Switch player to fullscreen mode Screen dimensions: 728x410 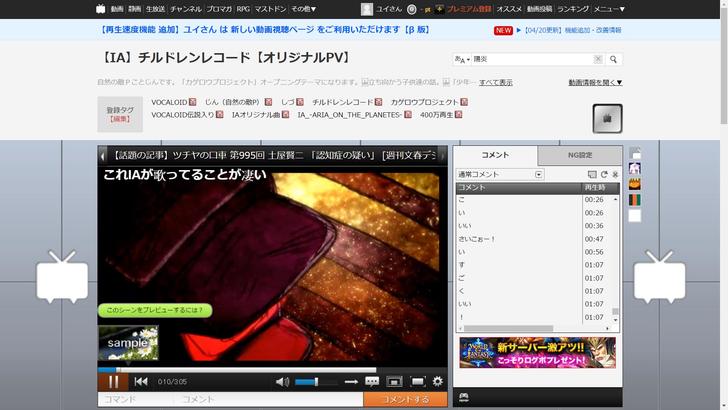pyautogui.click(x=416, y=381)
